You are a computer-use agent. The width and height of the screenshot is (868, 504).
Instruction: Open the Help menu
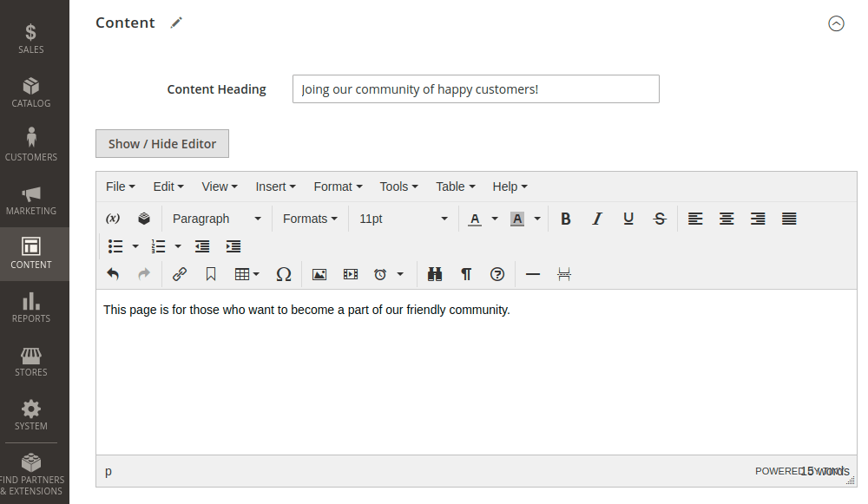tap(510, 187)
